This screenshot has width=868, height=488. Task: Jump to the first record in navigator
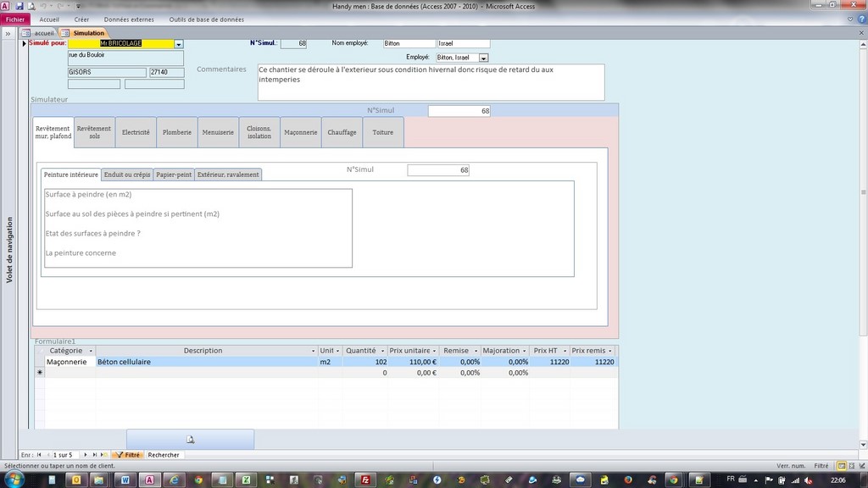pos(39,455)
